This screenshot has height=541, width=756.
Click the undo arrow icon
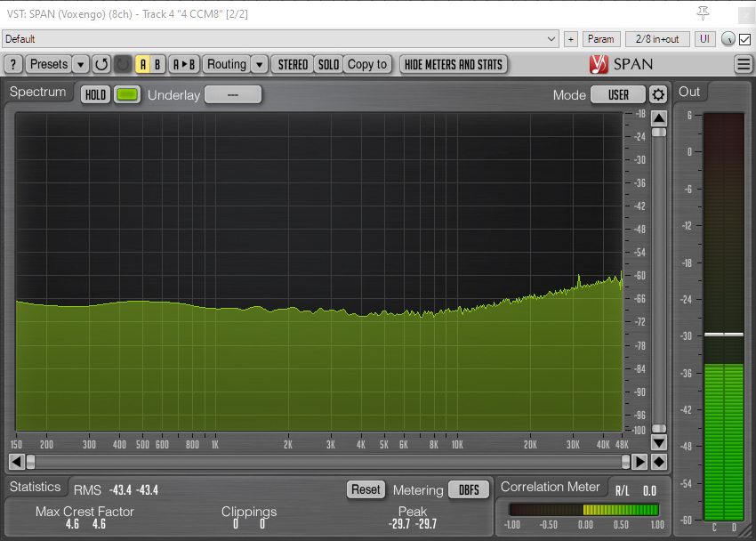101,64
